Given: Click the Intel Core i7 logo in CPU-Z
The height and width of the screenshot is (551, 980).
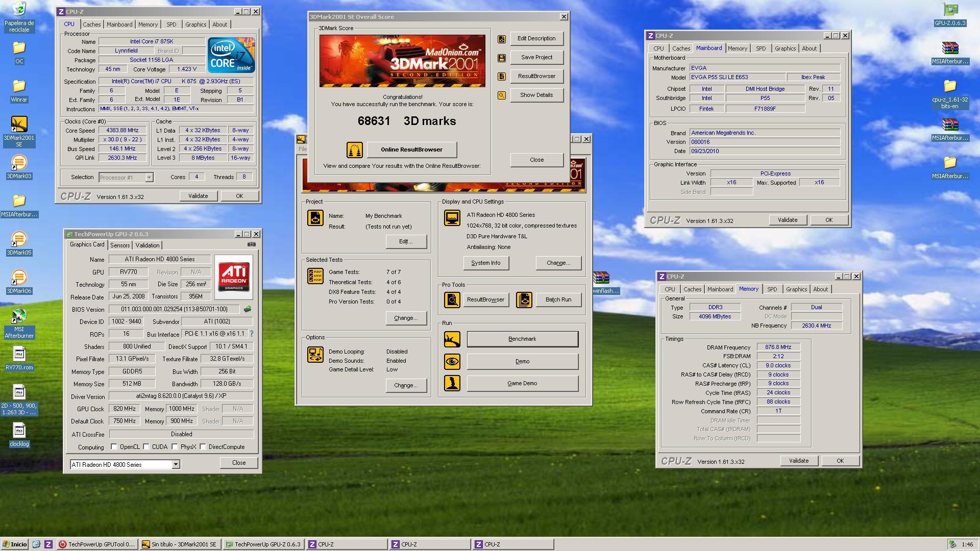Looking at the screenshot, I should click(231, 55).
